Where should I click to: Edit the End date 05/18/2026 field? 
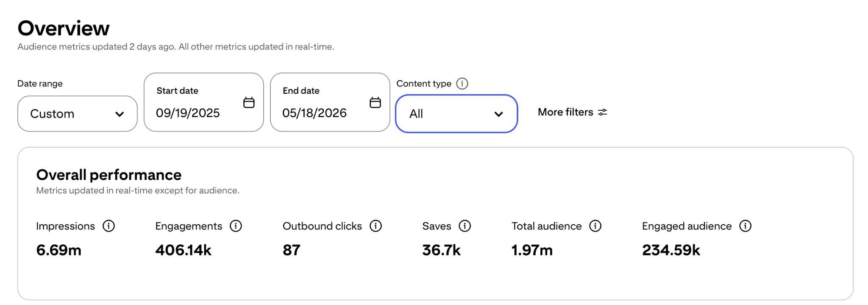(x=330, y=102)
